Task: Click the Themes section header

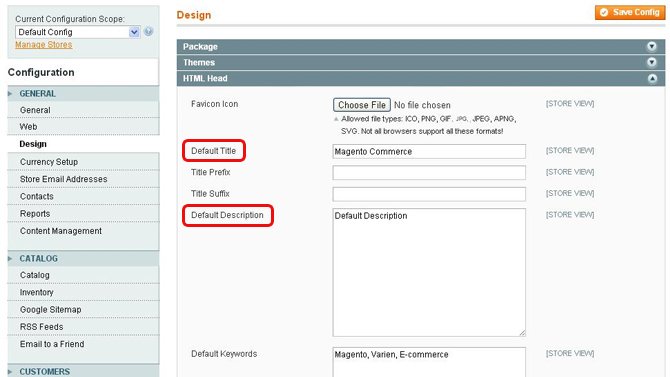Action: click(x=421, y=62)
